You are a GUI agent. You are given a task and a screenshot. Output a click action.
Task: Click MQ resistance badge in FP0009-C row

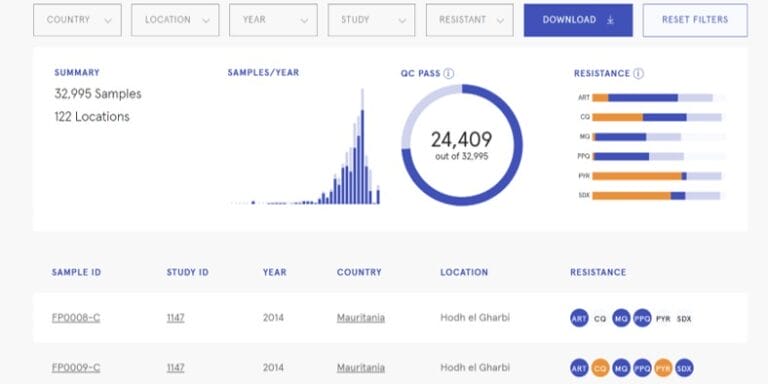621,368
